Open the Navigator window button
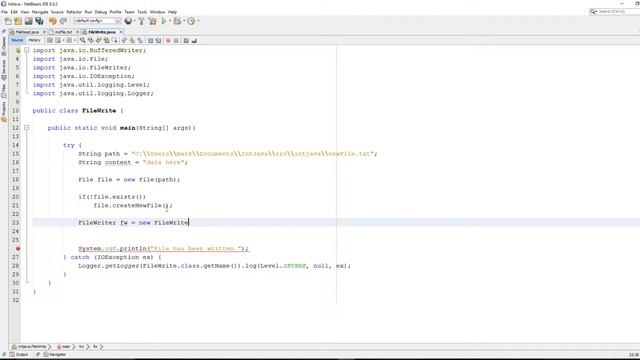The height and width of the screenshot is (360, 640). 55,355
